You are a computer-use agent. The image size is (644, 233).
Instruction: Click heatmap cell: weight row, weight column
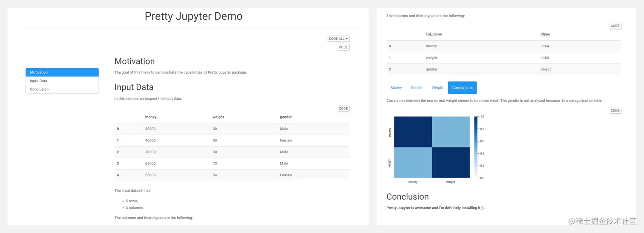(x=451, y=162)
